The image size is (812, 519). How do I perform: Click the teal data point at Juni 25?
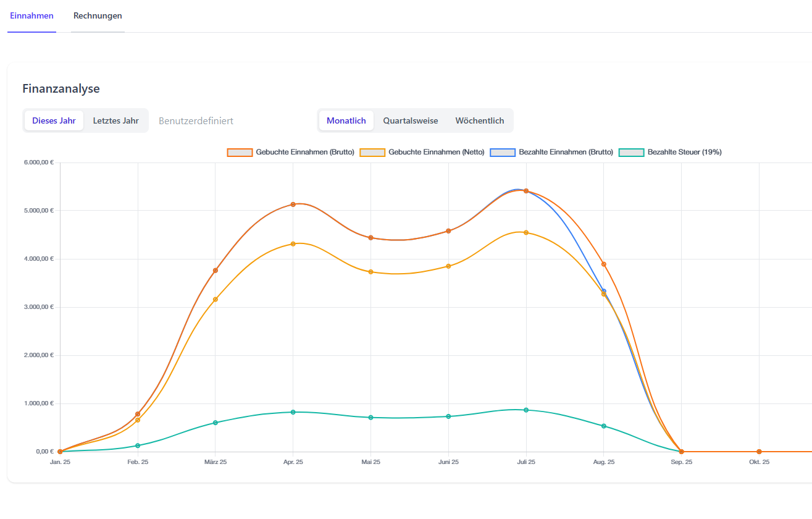coord(448,416)
